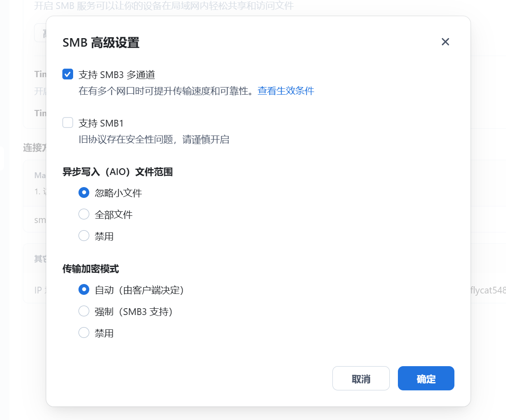506x420 pixels.
Task: Click the 强制（SMB3 支持）option label text
Action: 134,311
